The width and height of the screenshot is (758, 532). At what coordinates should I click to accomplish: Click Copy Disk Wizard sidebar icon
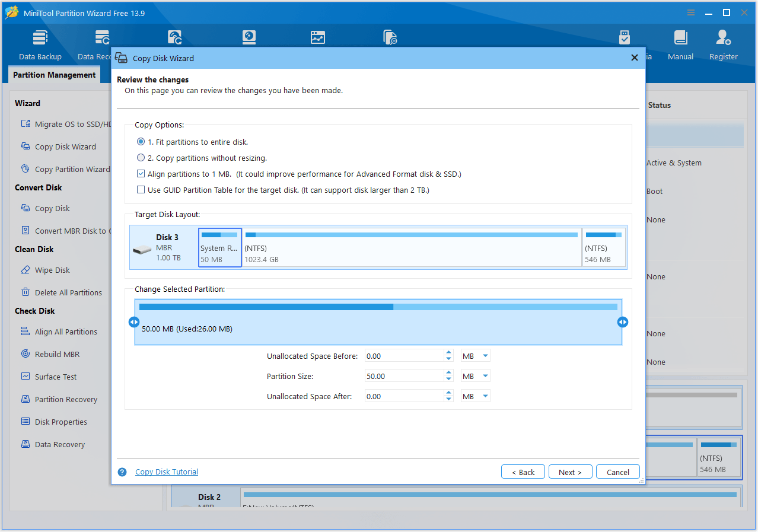[x=26, y=146]
